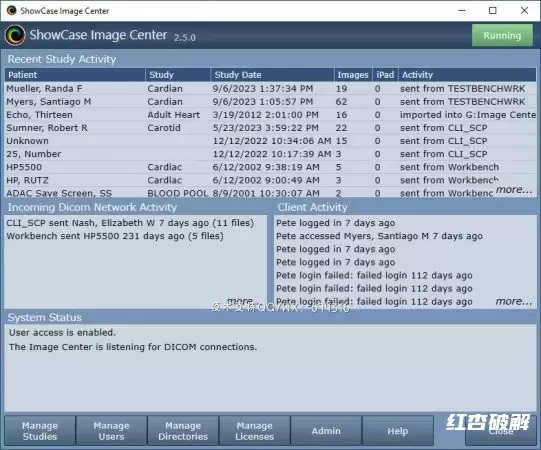Click the date 9/6/2023 1:37:34 PM
Screen dimensions: 541x450
pyautogui.click(x=263, y=89)
